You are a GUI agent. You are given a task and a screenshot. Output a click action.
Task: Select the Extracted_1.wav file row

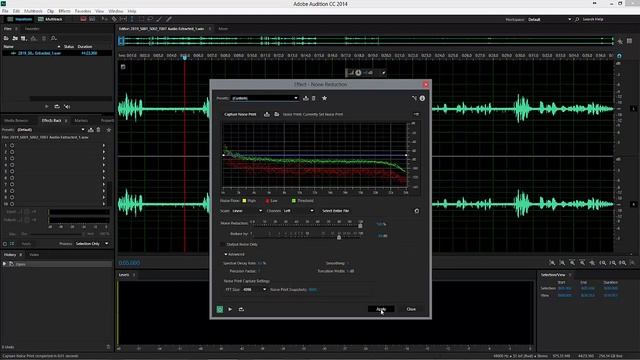(x=57, y=53)
